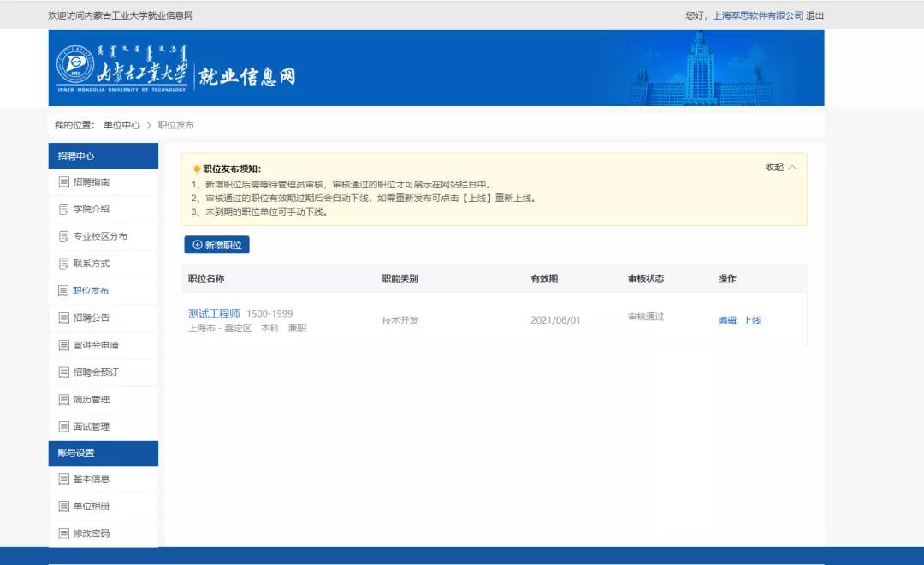The image size is (924, 565).
Task: Open 职位发布 in sidebar menu
Action: 91,291
